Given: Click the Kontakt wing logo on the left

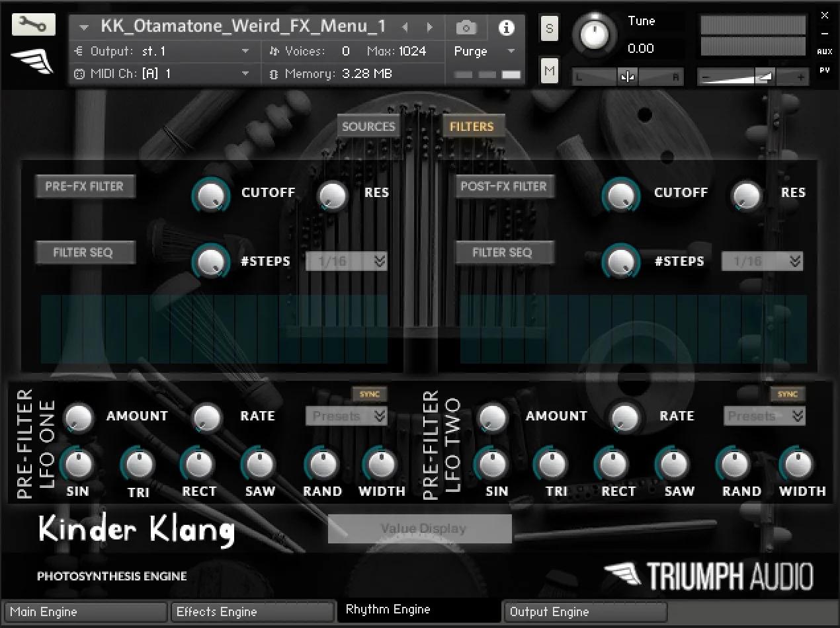Looking at the screenshot, I should 31,59.
